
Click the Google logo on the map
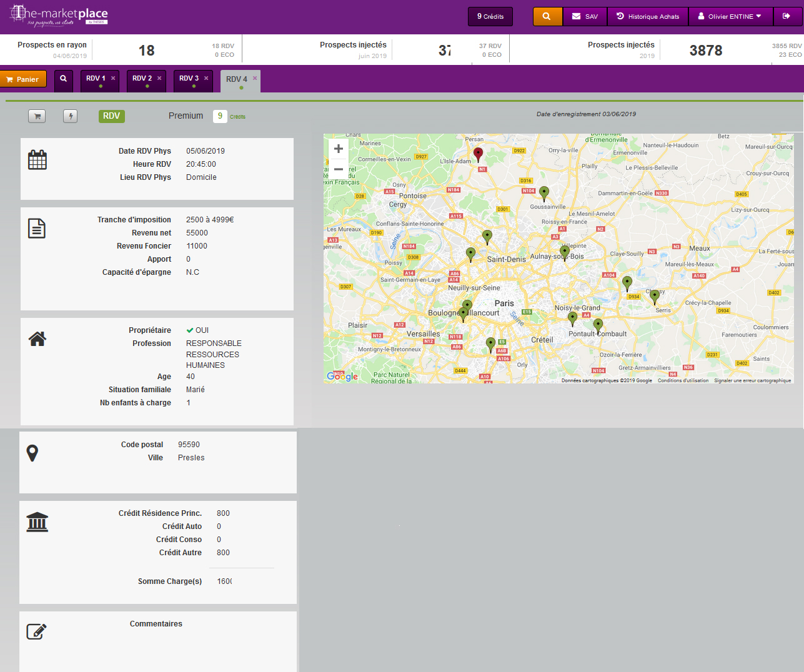point(342,376)
